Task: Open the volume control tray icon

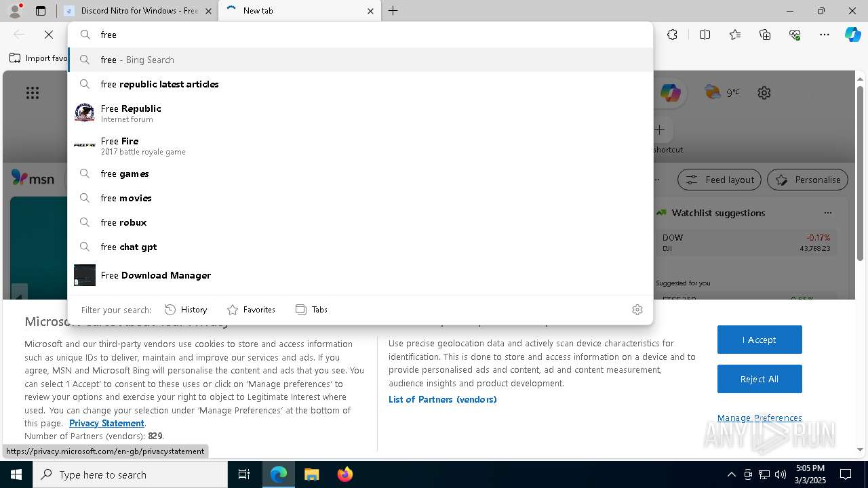Action: coord(780,474)
